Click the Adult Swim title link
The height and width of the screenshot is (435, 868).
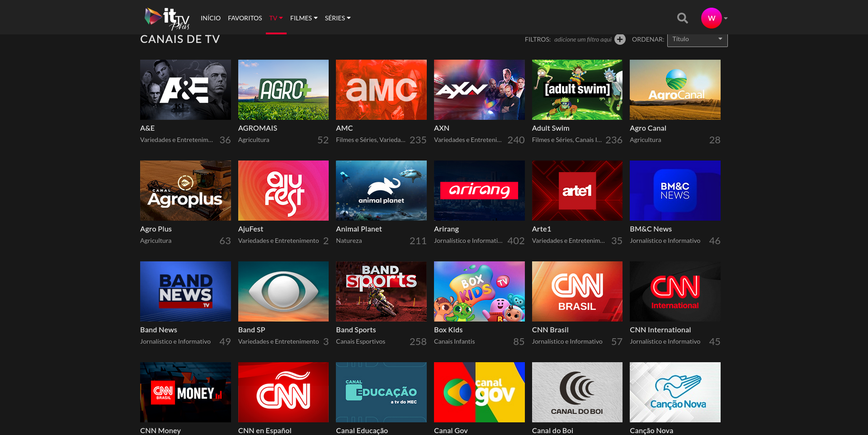click(x=551, y=128)
